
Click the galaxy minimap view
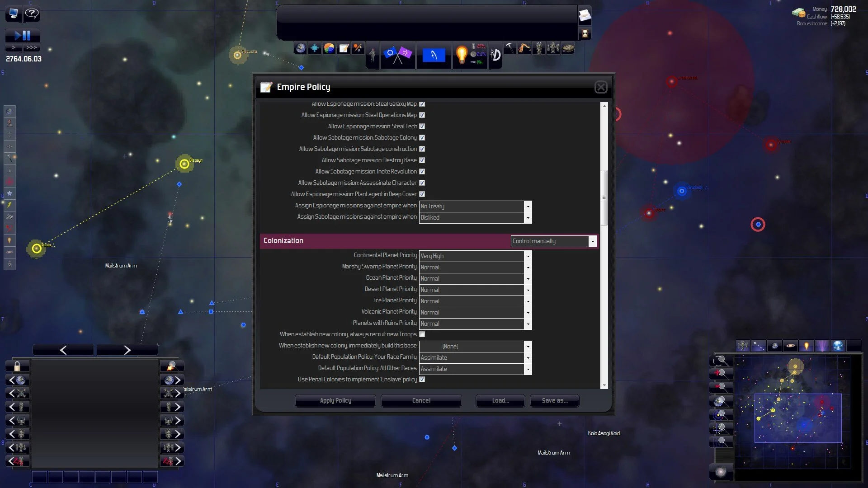792,411
